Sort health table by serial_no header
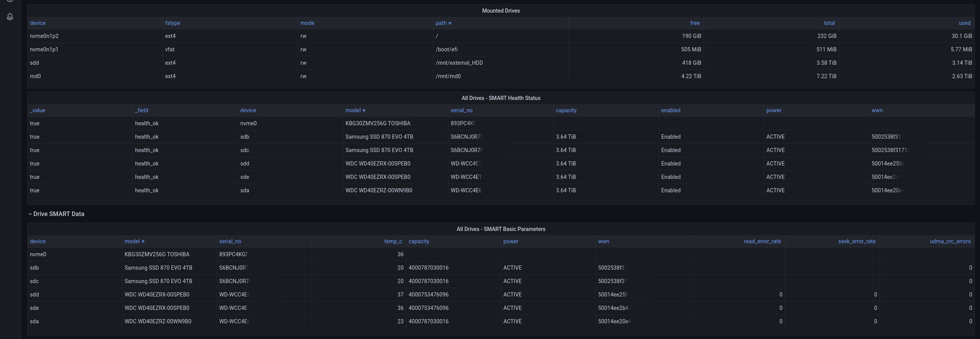 [x=461, y=110]
